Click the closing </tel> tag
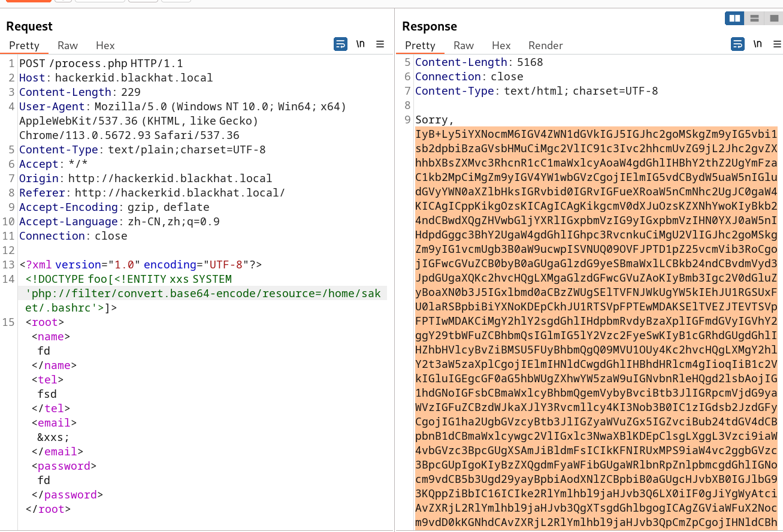This screenshot has height=532, width=783. click(x=51, y=409)
